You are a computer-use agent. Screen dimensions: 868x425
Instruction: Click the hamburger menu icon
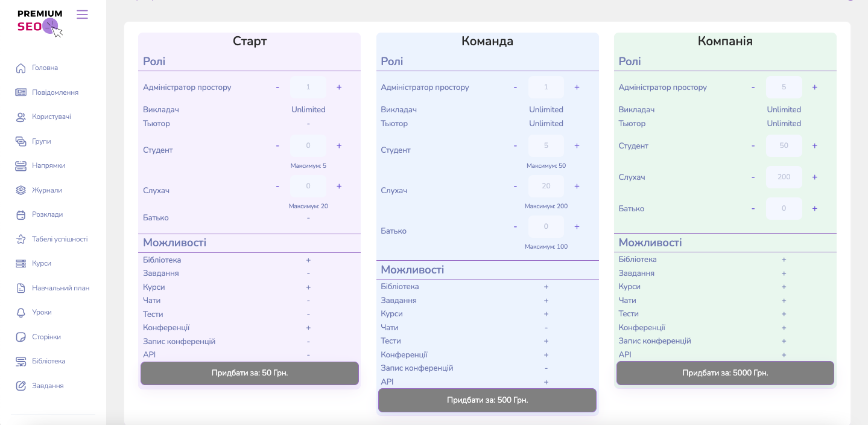point(82,14)
